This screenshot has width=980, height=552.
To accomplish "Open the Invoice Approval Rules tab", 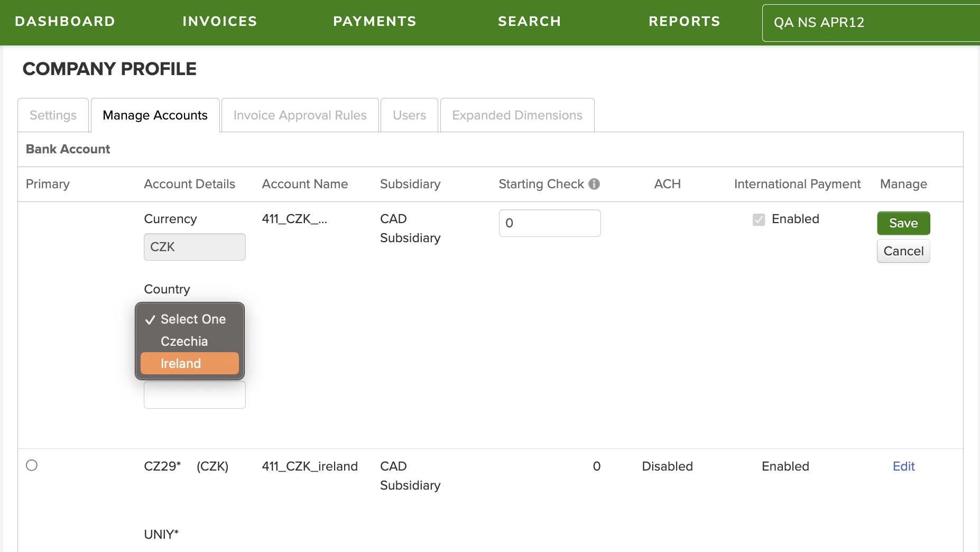I will [x=300, y=115].
